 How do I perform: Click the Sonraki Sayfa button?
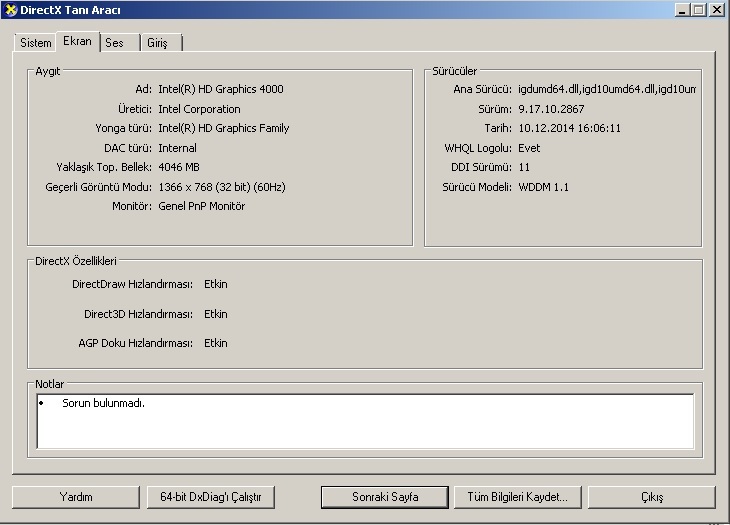385,497
